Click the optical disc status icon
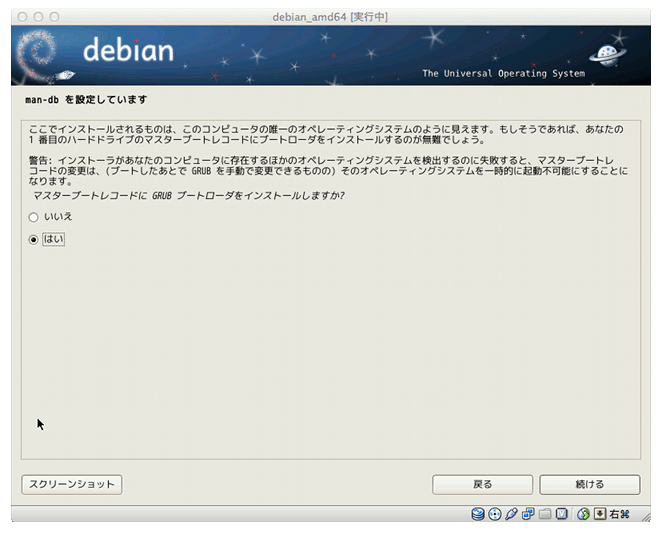662x538 pixels. tap(494, 514)
